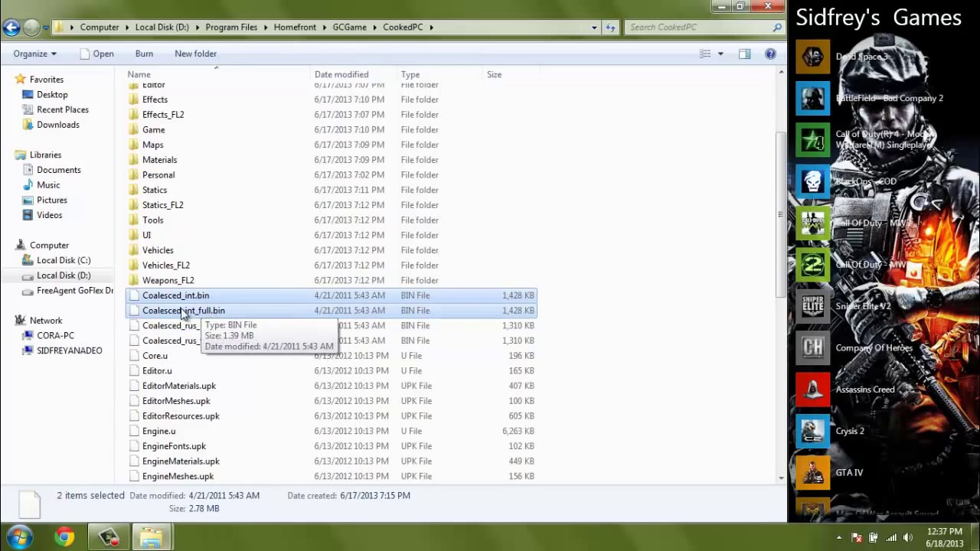Click the New folder button
The image size is (980, 551).
point(195,54)
